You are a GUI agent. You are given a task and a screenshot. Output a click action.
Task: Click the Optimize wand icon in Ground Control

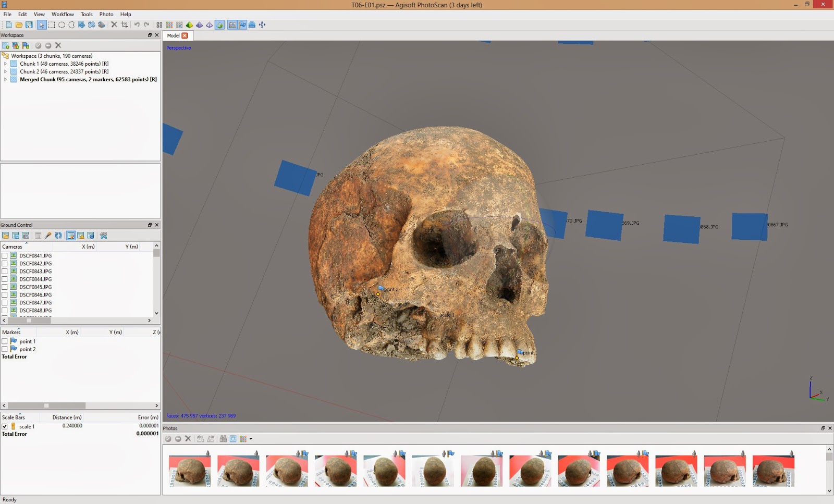coord(48,236)
